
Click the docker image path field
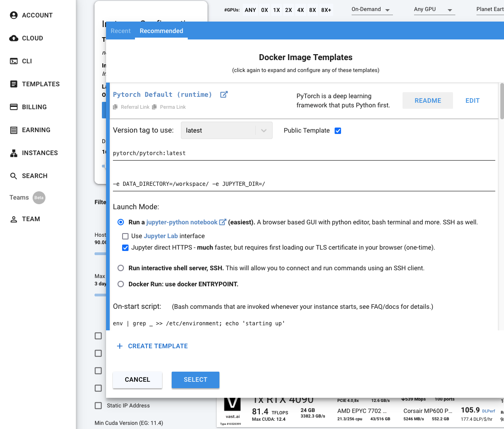[x=304, y=153]
